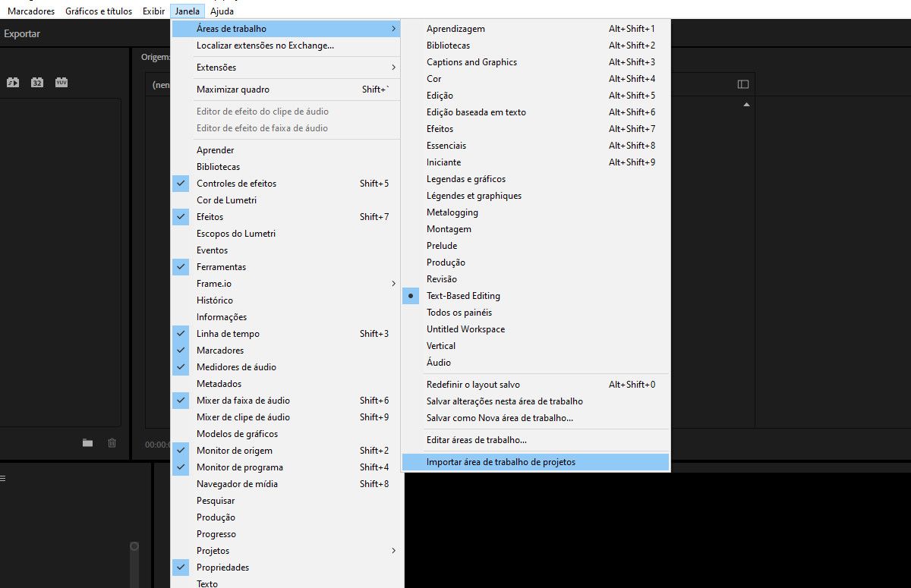Screen dimensions: 911x588
Task: Toggle Monitor de programa panel
Action: point(285,467)
